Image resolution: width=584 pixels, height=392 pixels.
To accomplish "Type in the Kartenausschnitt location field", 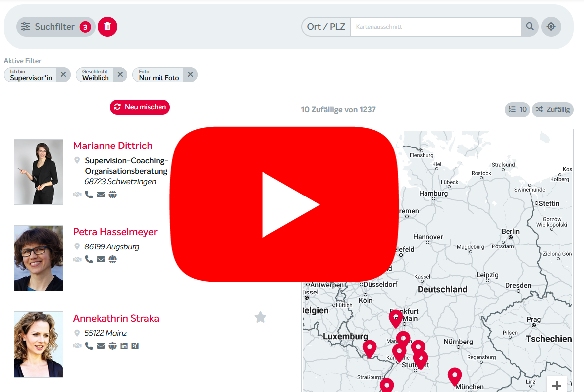I will click(436, 27).
